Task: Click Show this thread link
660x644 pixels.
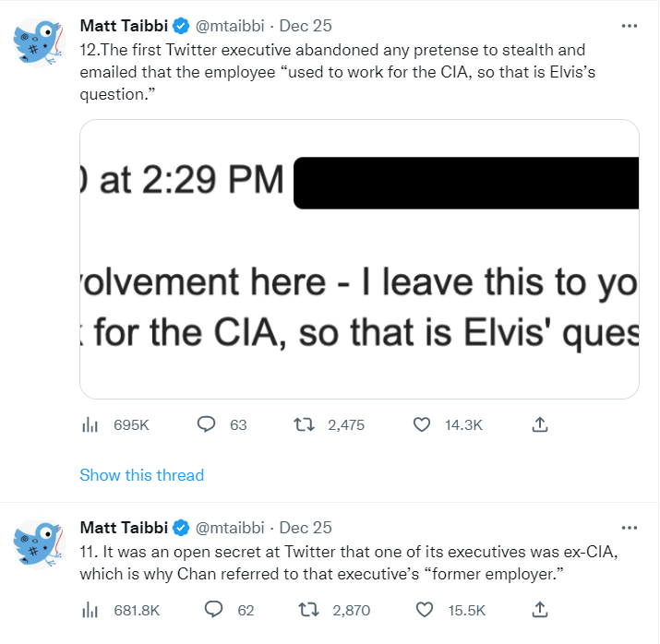Action: click(142, 475)
